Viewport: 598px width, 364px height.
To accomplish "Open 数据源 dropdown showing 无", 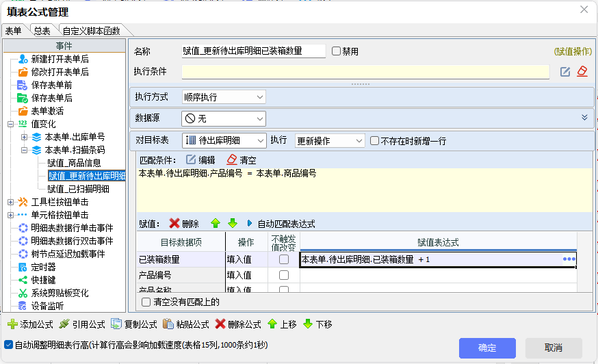I will click(x=224, y=118).
